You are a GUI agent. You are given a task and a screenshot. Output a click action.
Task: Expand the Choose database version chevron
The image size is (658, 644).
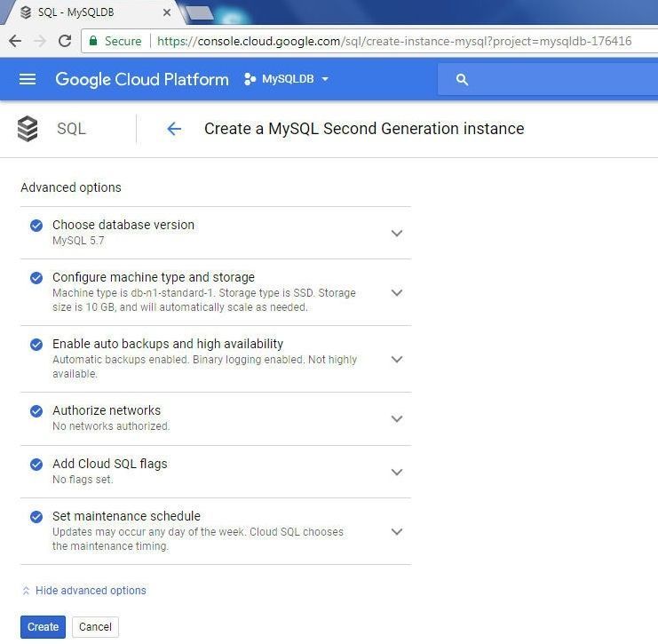tap(397, 233)
